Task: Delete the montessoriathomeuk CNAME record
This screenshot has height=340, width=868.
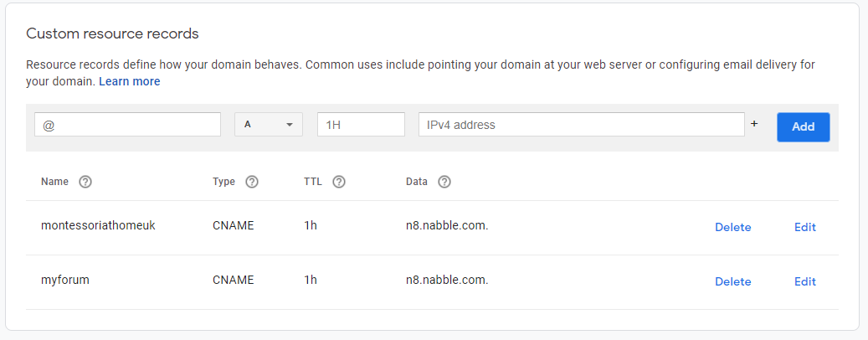Action: (x=732, y=227)
